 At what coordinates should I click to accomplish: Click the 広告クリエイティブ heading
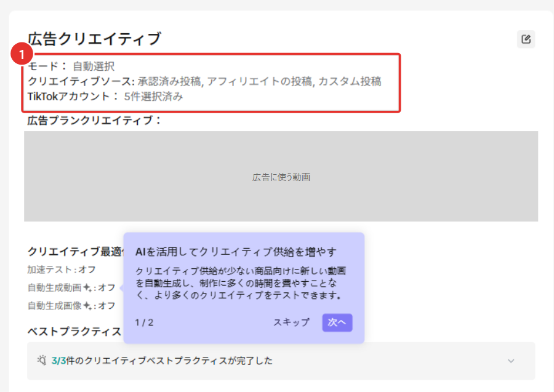(95, 39)
